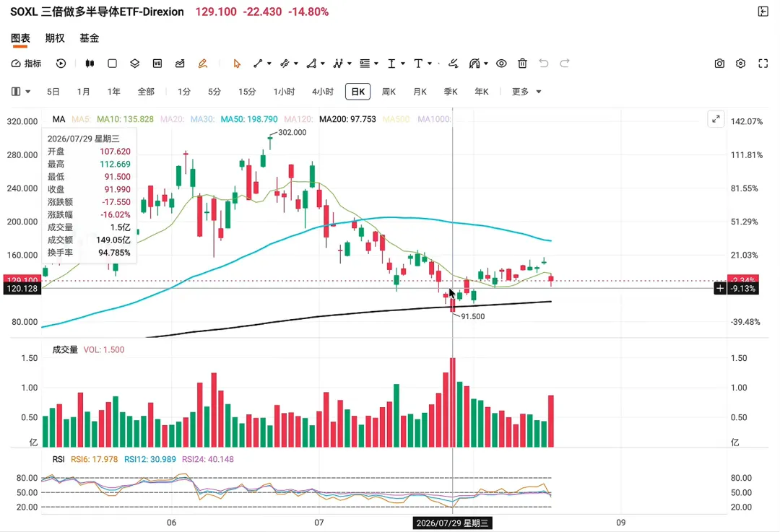Expand the trend line tool dropdown arrow
This screenshot has width=780, height=532.
269,63
